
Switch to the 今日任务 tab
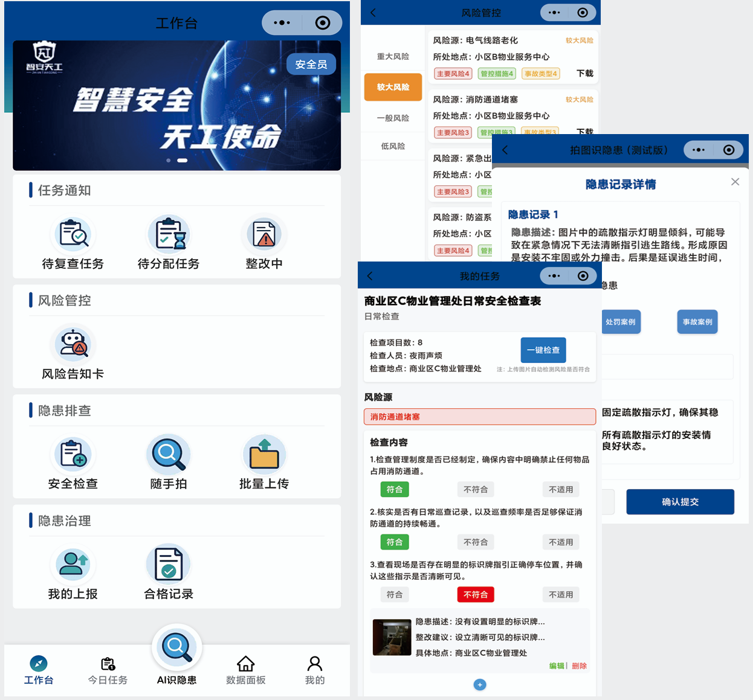point(108,670)
